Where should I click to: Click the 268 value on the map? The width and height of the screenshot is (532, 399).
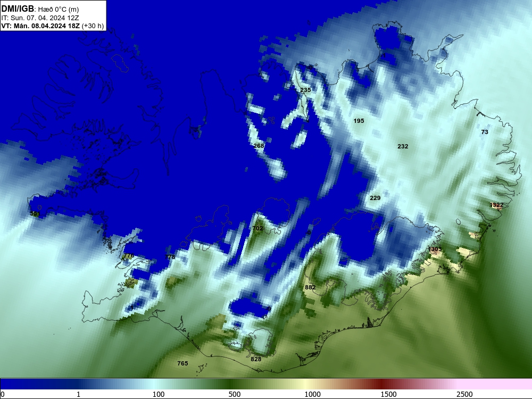pos(259,146)
